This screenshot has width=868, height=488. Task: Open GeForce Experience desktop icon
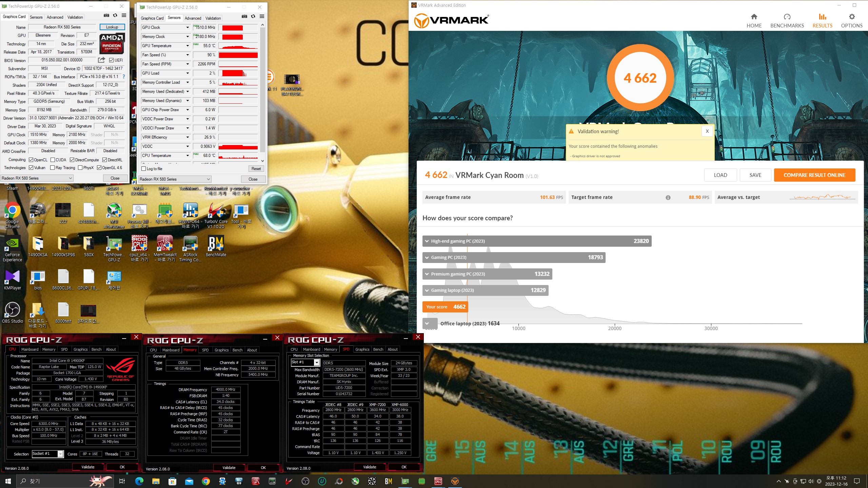(12, 248)
